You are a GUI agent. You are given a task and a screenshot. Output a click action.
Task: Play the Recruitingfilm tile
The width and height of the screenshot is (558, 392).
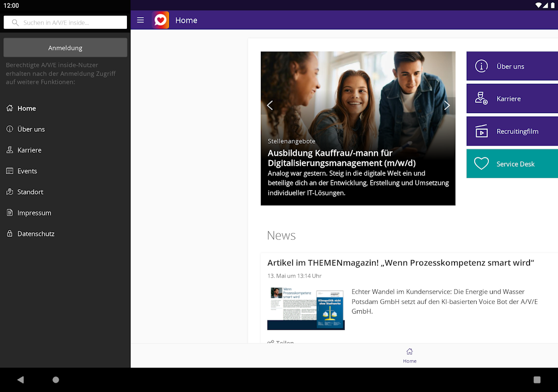tap(512, 131)
